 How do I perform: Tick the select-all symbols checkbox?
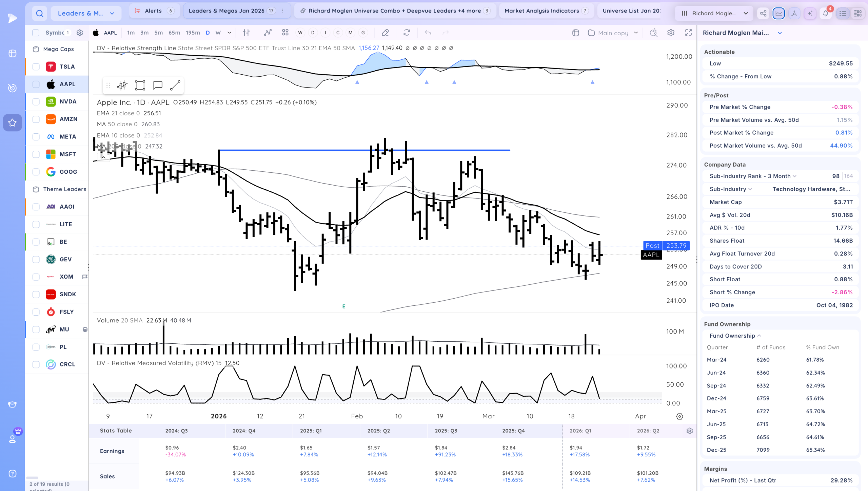[x=36, y=33]
